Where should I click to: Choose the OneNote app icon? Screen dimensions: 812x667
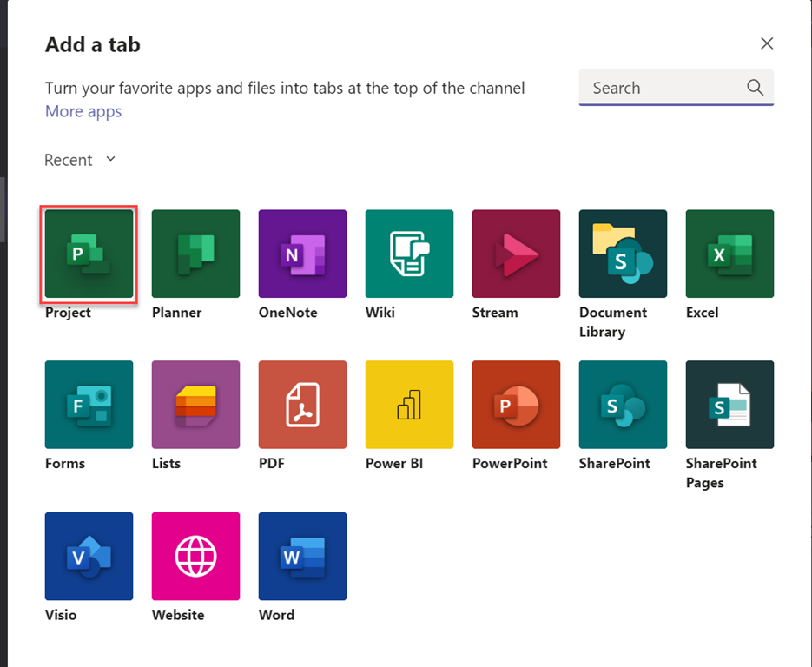pyautogui.click(x=302, y=254)
